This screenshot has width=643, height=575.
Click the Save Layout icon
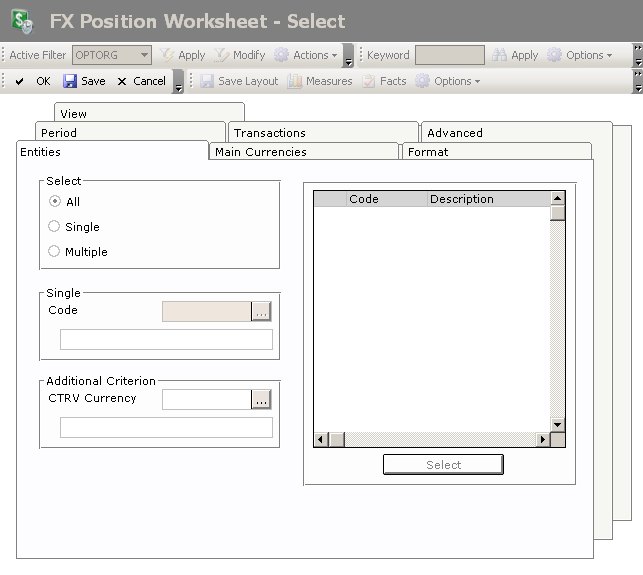pyautogui.click(x=207, y=81)
